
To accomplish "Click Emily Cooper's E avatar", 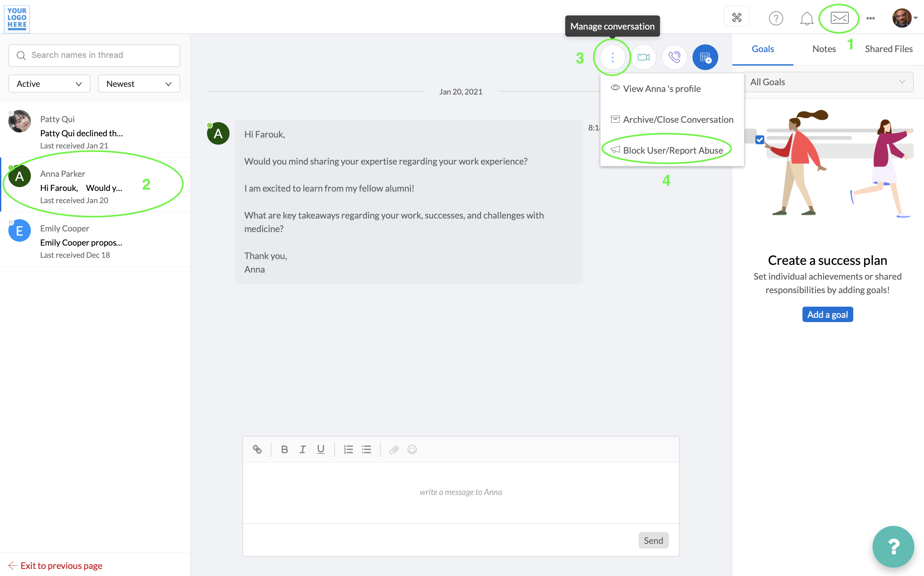I will (19, 230).
